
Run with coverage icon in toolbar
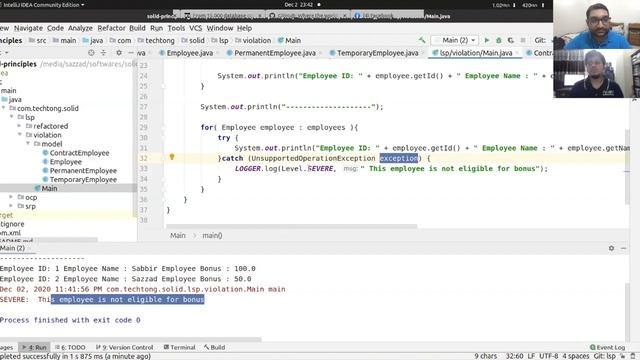(x=511, y=40)
